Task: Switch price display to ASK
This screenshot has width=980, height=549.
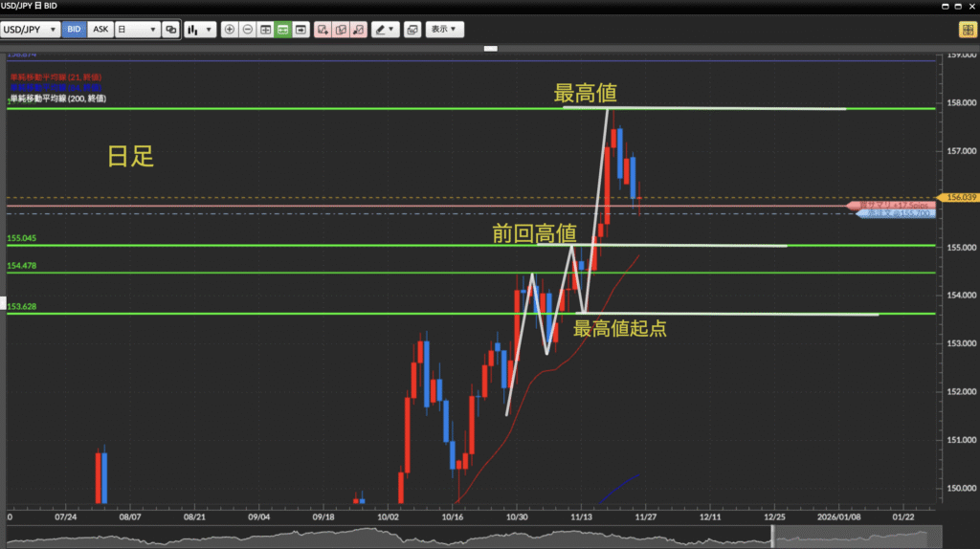Action: pyautogui.click(x=100, y=30)
